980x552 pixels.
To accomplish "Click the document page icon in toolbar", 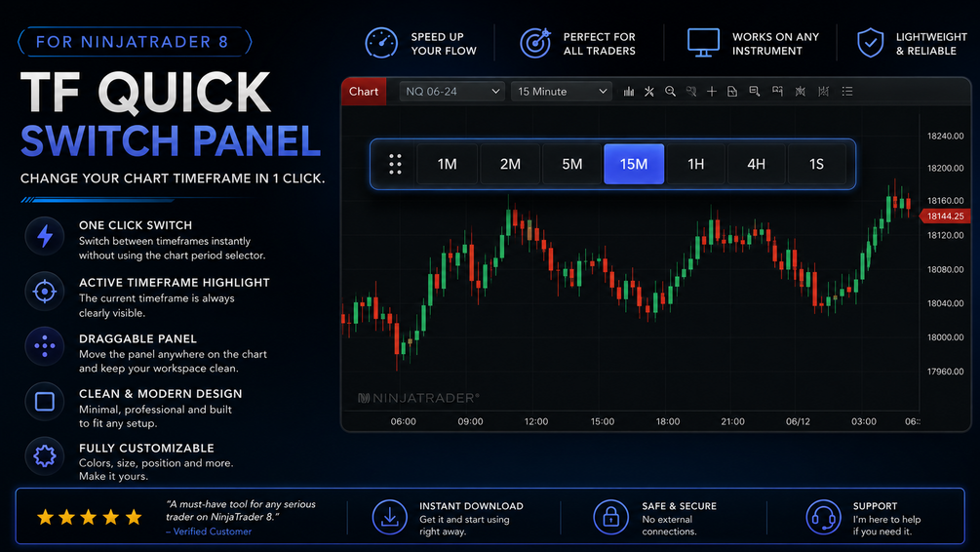I will (732, 92).
